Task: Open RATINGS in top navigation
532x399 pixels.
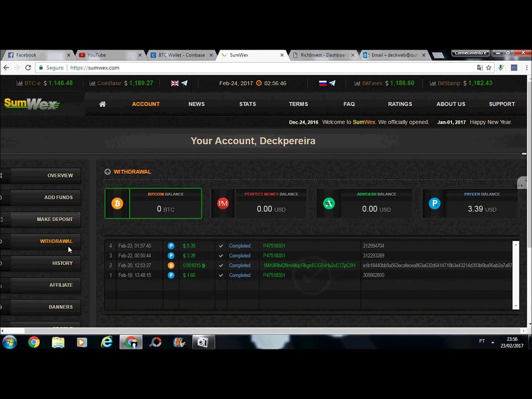Action: (x=400, y=104)
